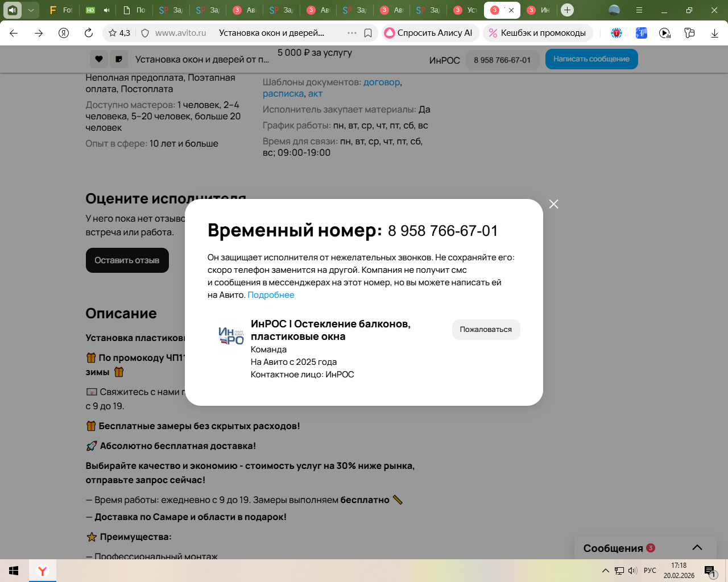Click Написать сообщение button
This screenshot has width=728, height=582.
[591, 59]
